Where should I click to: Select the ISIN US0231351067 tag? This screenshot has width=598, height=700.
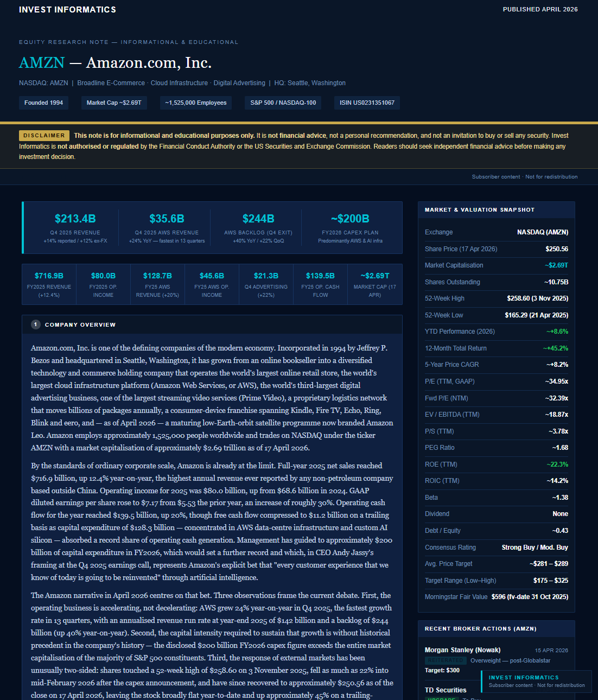[367, 103]
